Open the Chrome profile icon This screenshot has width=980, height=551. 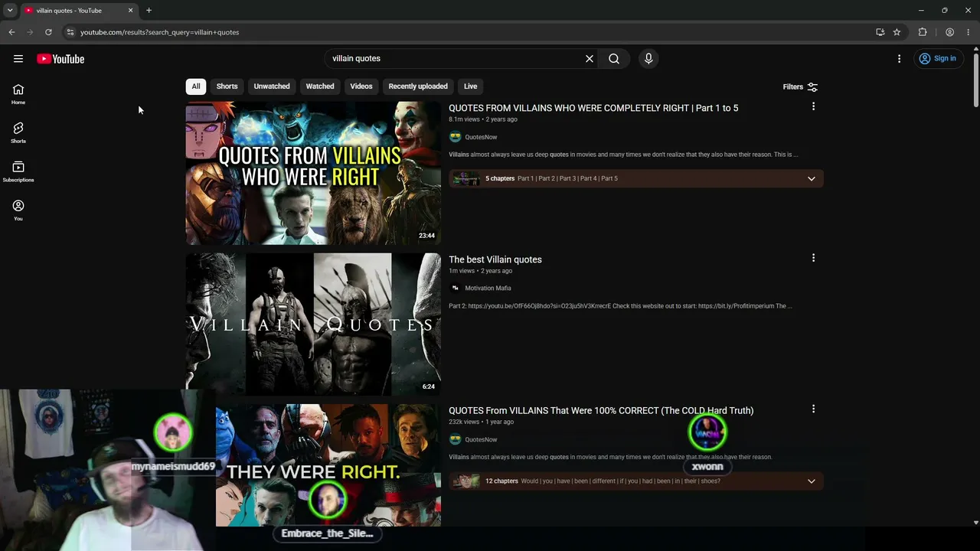(x=949, y=32)
